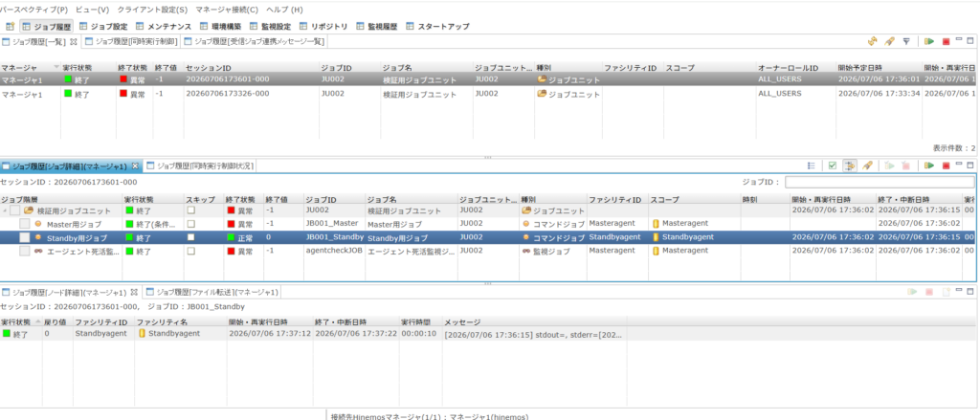This screenshot has width=980, height=420.
Task: Click refresh arrows icon in job history list toolbar
Action: [x=873, y=42]
